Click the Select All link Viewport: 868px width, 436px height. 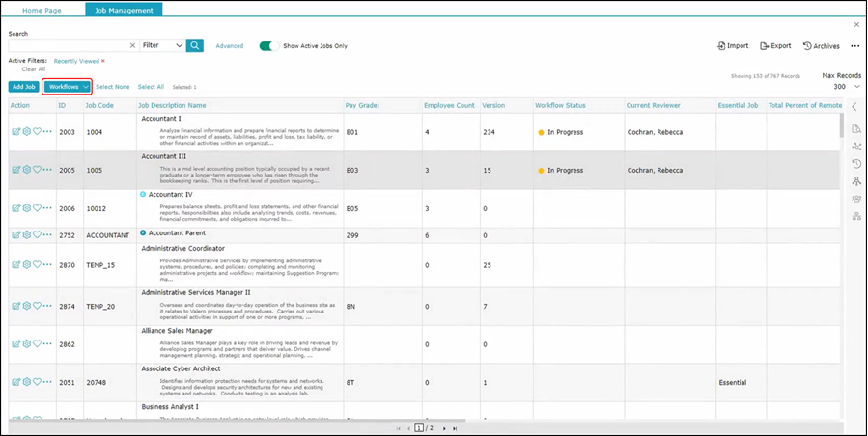point(151,87)
